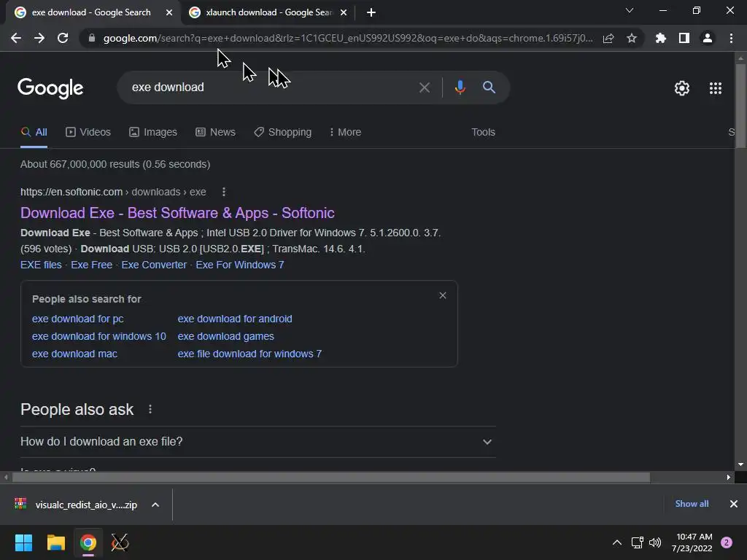The width and height of the screenshot is (747, 560).
Task: Open the XLaunch app on the taskbar
Action: tap(120, 542)
